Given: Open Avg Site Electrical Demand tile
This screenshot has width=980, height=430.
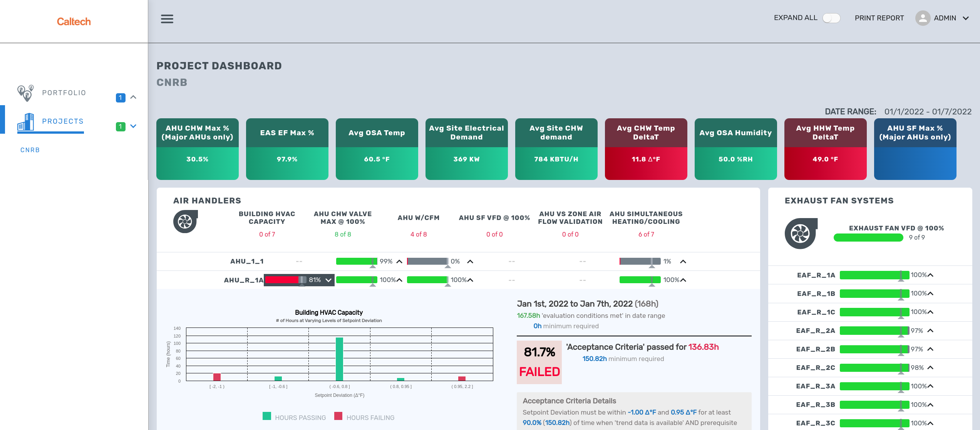Looking at the screenshot, I should click(x=467, y=149).
